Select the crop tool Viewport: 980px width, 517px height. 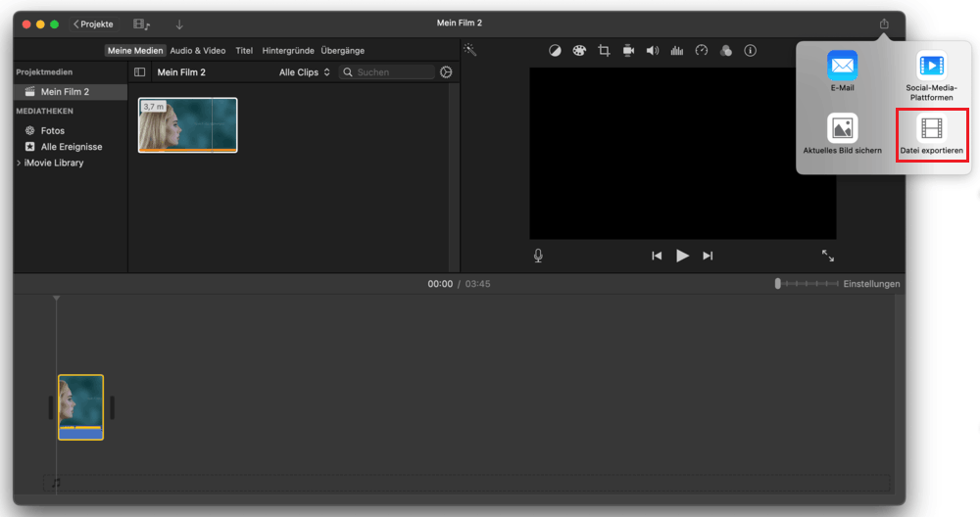point(604,51)
